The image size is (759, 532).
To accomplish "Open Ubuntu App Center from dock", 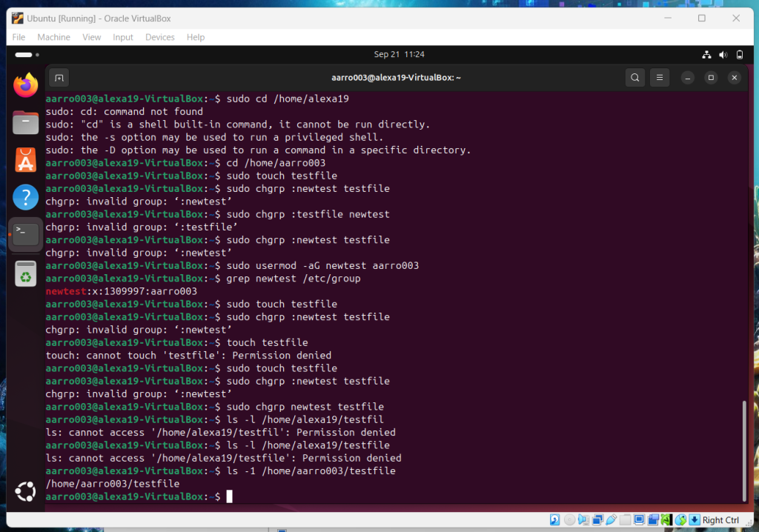I will point(26,160).
